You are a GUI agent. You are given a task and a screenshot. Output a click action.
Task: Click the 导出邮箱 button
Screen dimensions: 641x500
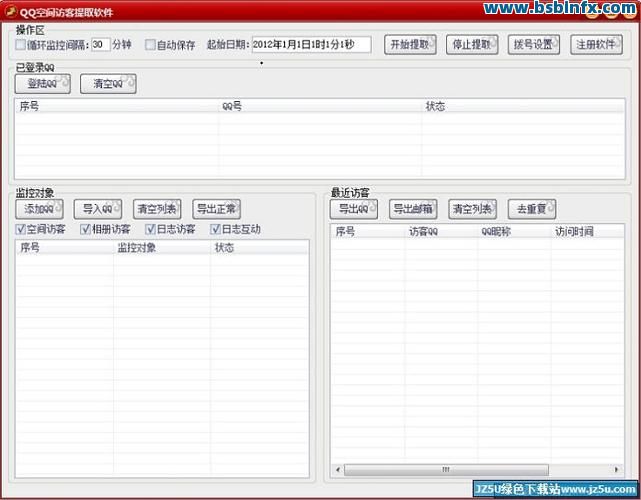(x=413, y=209)
